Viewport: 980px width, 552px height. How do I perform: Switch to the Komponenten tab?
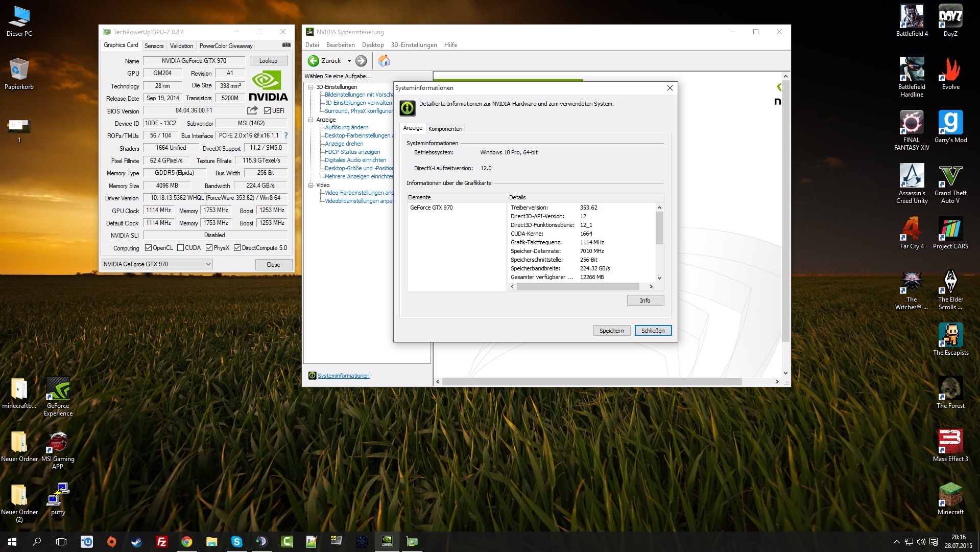(x=445, y=129)
